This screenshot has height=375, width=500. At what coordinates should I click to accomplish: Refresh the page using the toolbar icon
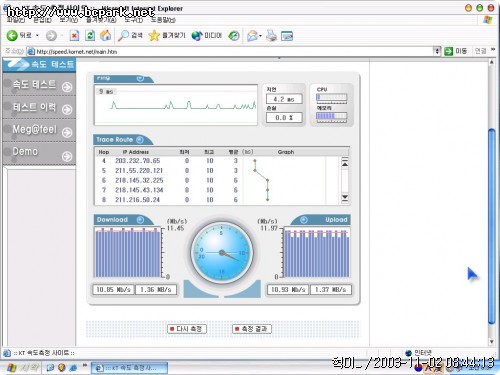point(90,35)
